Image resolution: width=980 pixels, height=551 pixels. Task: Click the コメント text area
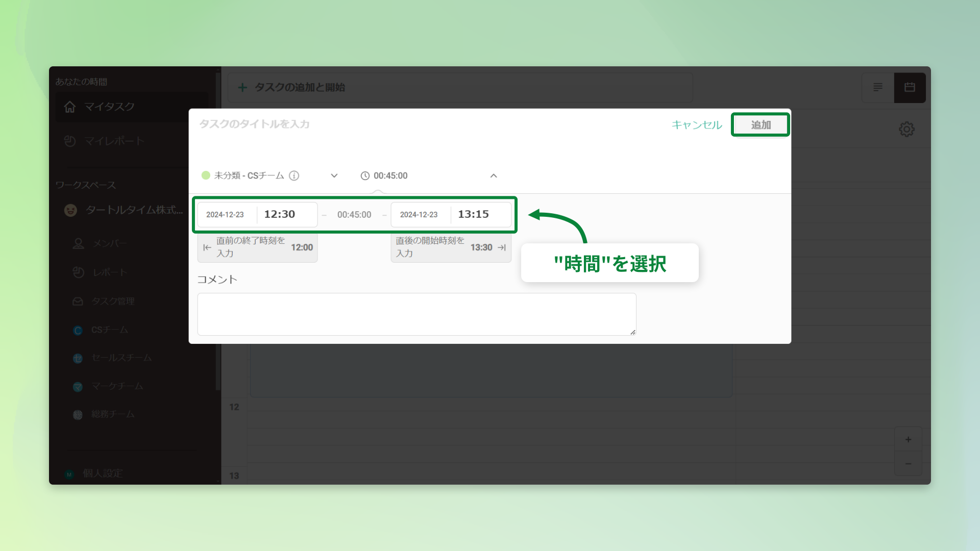click(416, 314)
